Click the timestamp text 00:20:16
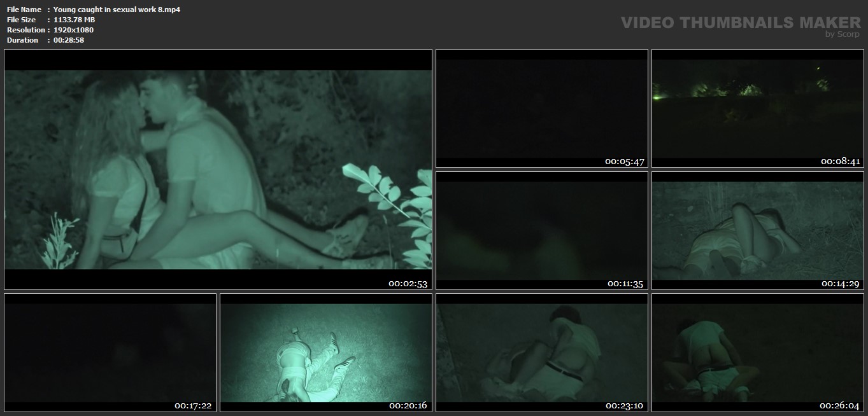This screenshot has height=416, width=868. [x=408, y=406]
